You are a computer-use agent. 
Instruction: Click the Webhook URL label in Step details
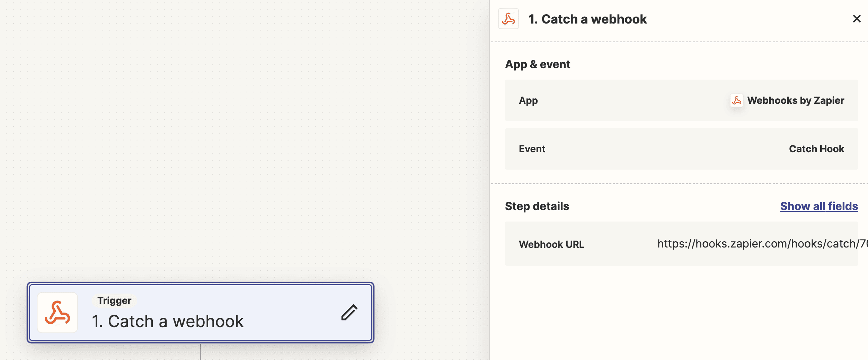click(552, 244)
